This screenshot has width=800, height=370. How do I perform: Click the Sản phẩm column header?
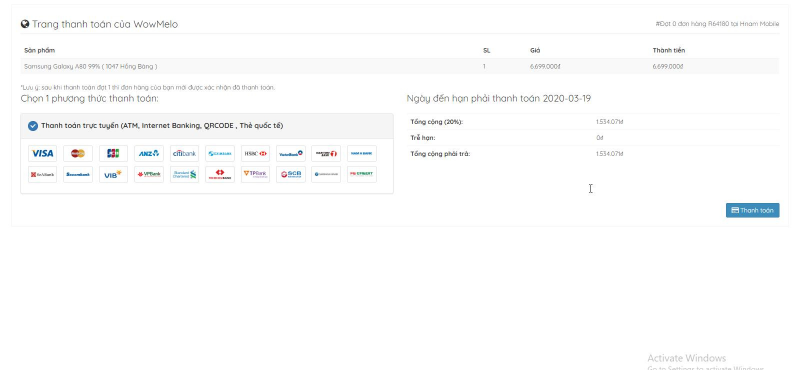point(39,50)
